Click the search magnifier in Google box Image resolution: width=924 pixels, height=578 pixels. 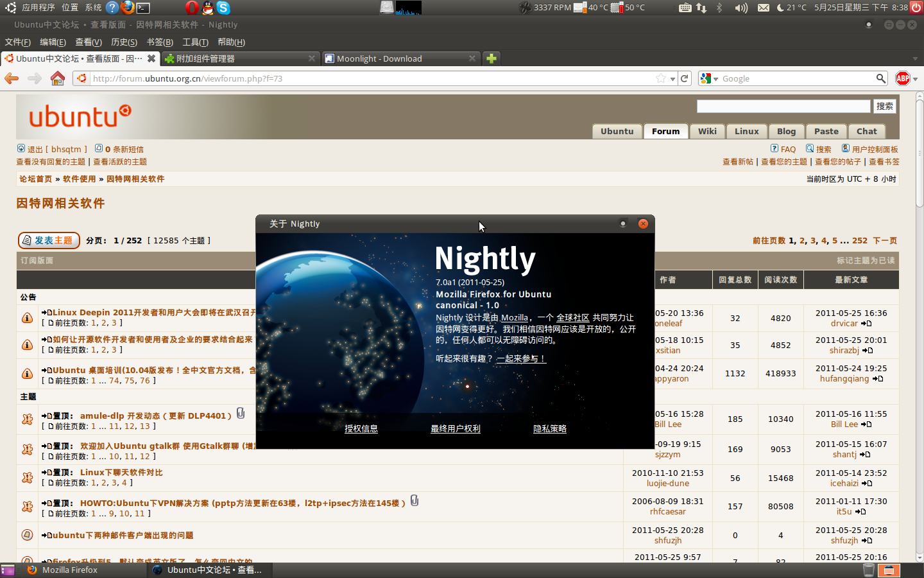[881, 78]
